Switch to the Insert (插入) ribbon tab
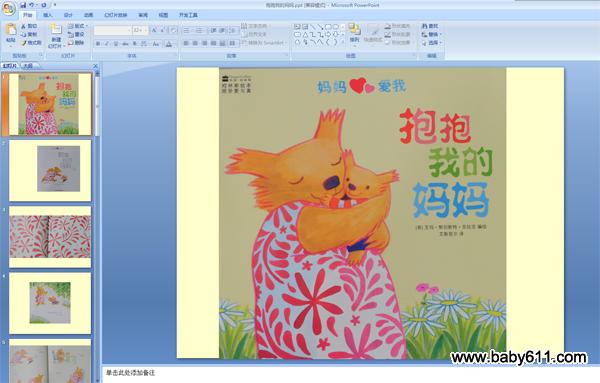 click(48, 15)
